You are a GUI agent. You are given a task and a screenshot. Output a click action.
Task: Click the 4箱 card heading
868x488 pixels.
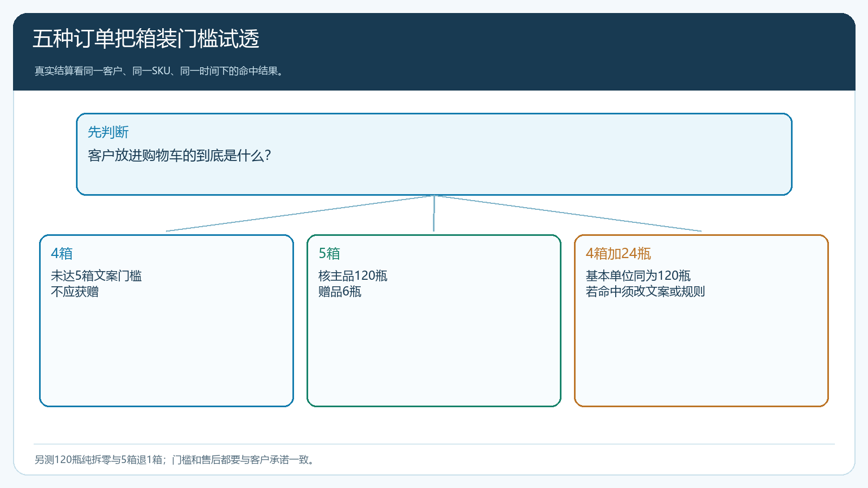pos(62,253)
